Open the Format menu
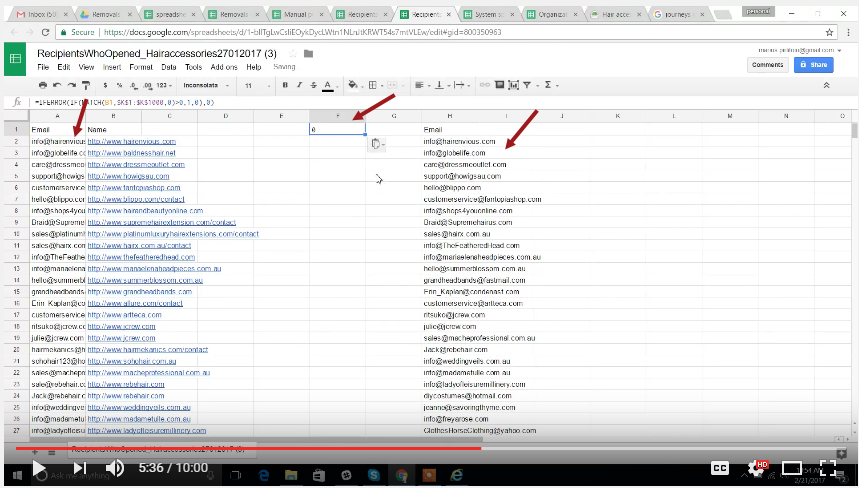This screenshot has height=488, width=859. click(x=140, y=67)
